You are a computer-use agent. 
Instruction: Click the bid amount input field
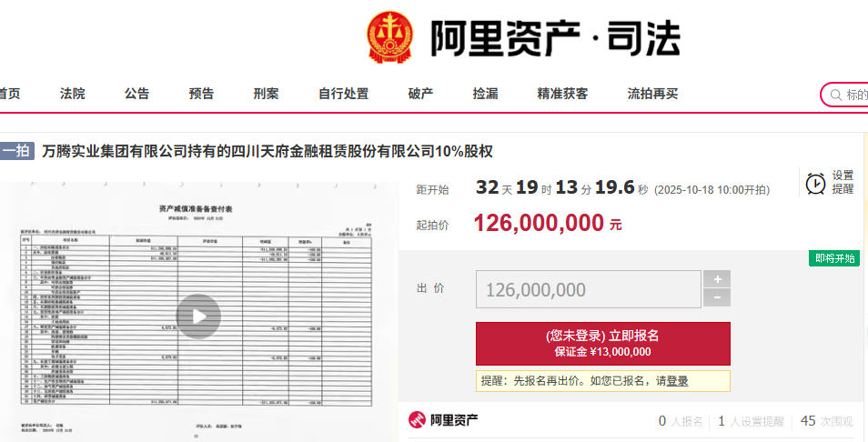pyautogui.click(x=588, y=290)
